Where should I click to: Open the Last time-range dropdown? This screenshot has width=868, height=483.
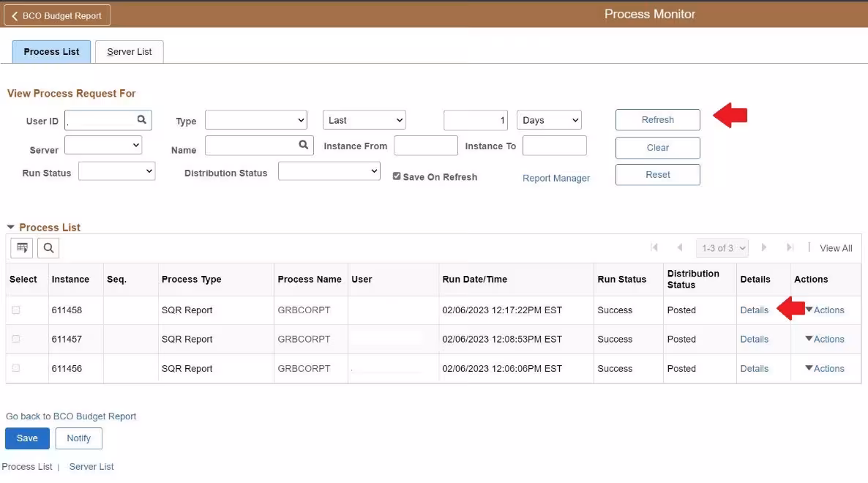364,120
